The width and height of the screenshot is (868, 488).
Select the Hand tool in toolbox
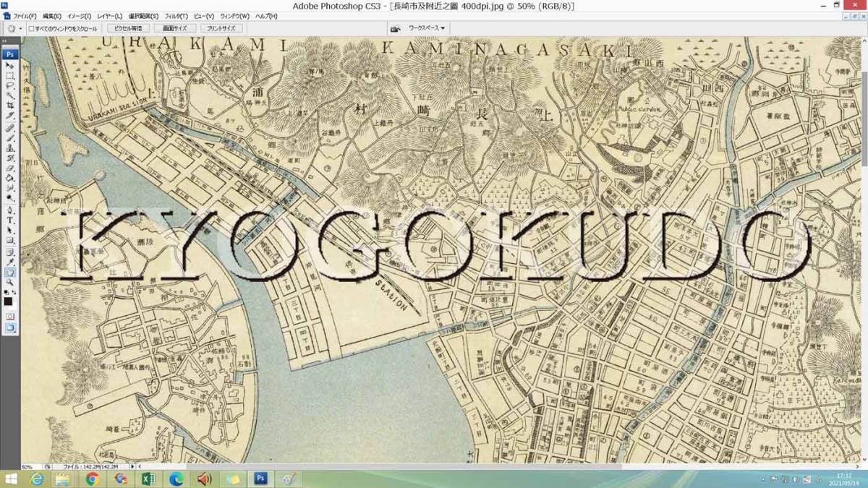point(10,271)
